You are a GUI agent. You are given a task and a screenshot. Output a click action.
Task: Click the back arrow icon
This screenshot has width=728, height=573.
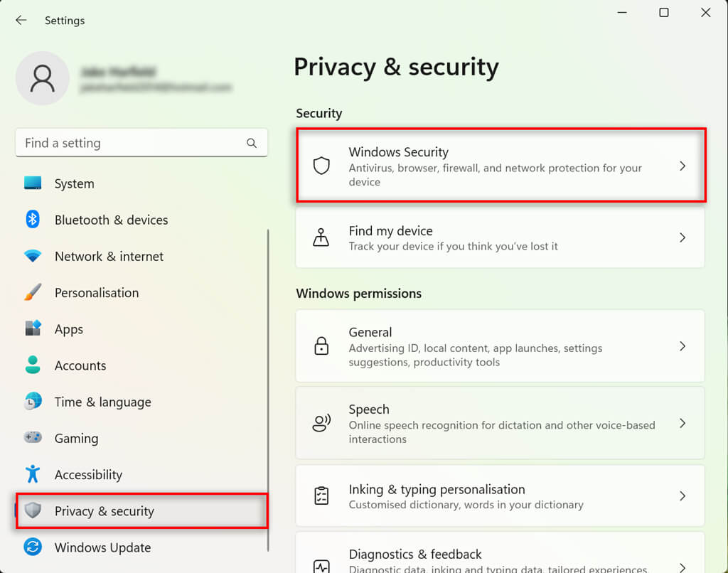pos(21,21)
